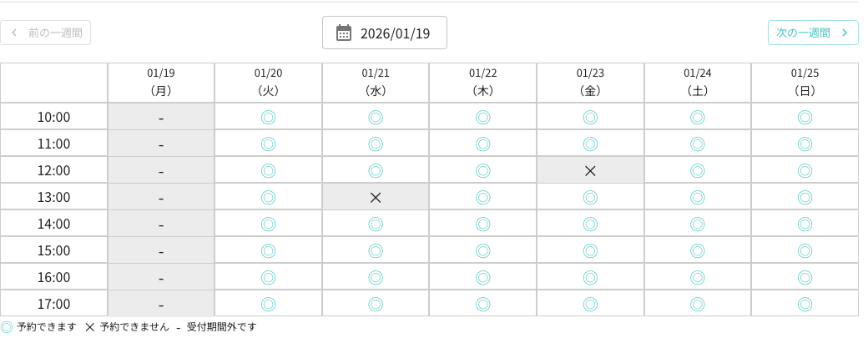Click the 前の一週間 previous week button
The width and height of the screenshot is (868, 343).
(46, 33)
